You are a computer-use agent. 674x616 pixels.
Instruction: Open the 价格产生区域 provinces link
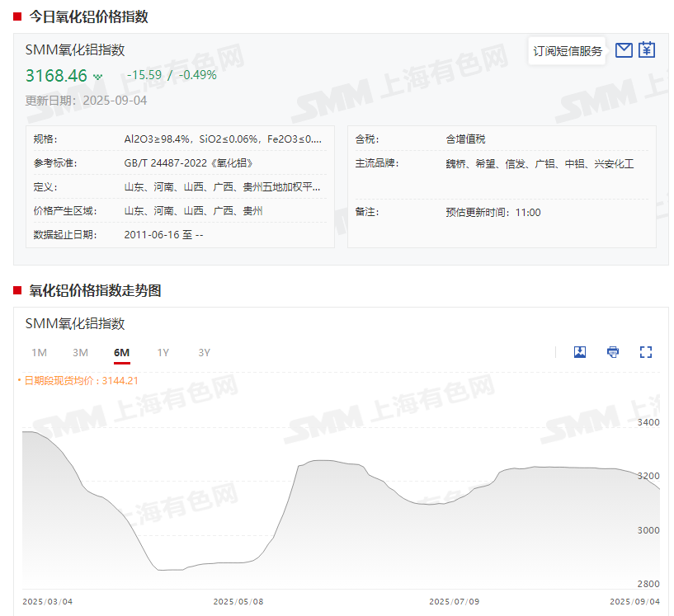click(x=193, y=212)
